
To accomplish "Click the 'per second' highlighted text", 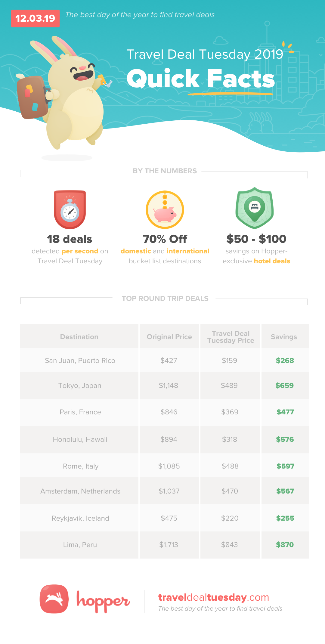I will pyautogui.click(x=80, y=251).
